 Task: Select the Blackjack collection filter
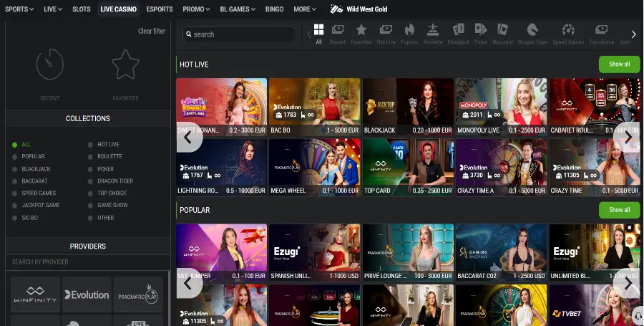[x=31, y=169]
